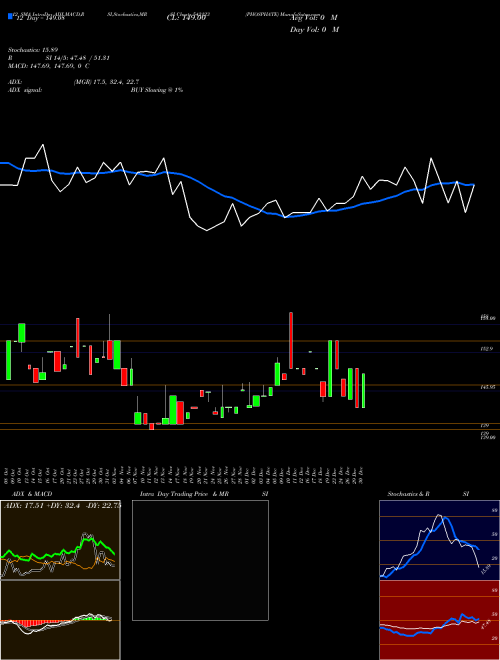
Task: Click the 'SI 14/3: 47.48 / 51.31' value
Action: click(x=78, y=58)
